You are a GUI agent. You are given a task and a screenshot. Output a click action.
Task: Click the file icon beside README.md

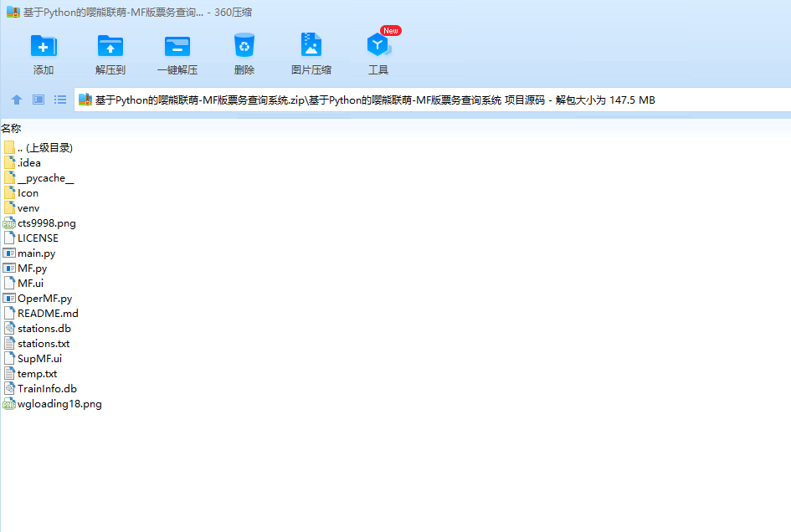click(9, 314)
